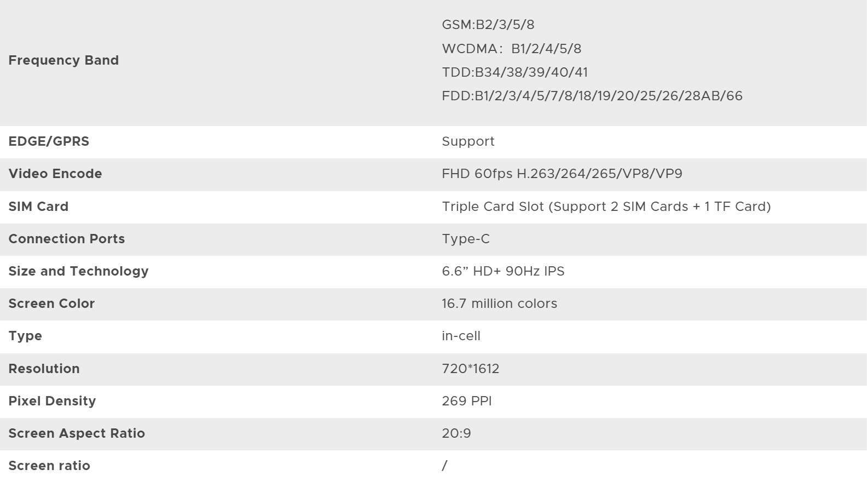868x481 pixels.
Task: Click the Video Encode label
Action: coord(55,174)
